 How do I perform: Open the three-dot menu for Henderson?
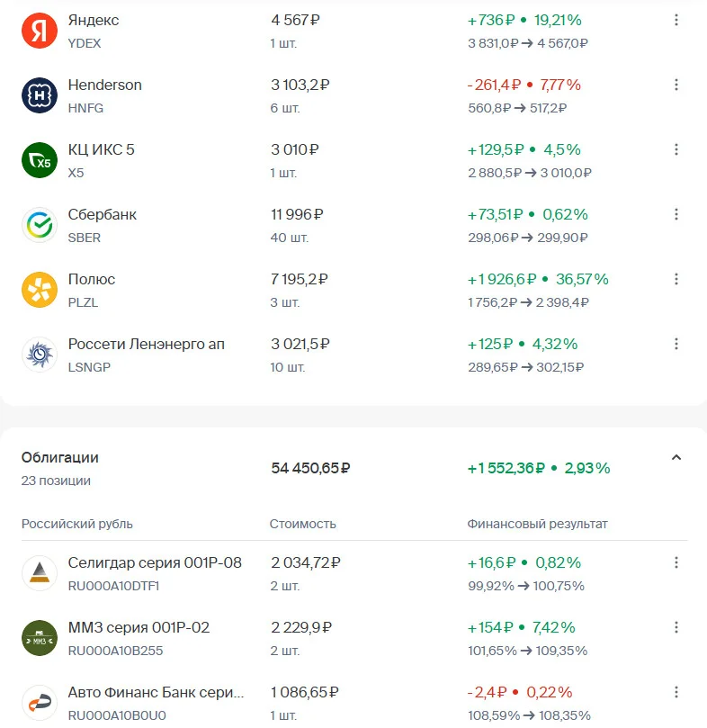tap(676, 85)
